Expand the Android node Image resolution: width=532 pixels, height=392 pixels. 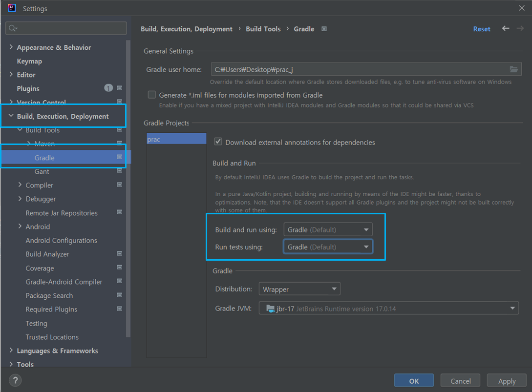[x=20, y=226]
